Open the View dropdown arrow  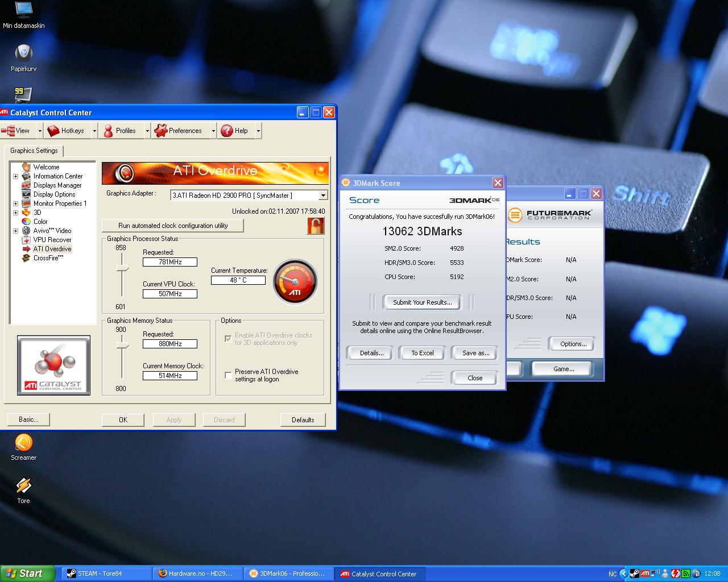point(40,131)
